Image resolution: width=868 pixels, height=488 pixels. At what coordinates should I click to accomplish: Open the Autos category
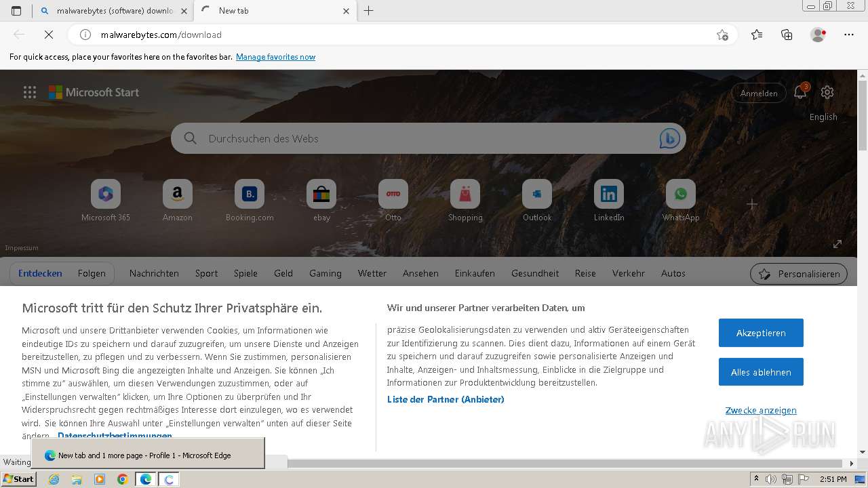[x=673, y=273]
